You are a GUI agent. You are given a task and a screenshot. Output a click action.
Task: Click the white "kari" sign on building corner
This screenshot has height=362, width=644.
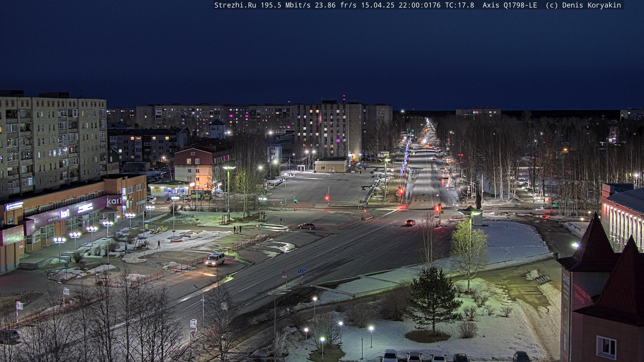[114, 201]
